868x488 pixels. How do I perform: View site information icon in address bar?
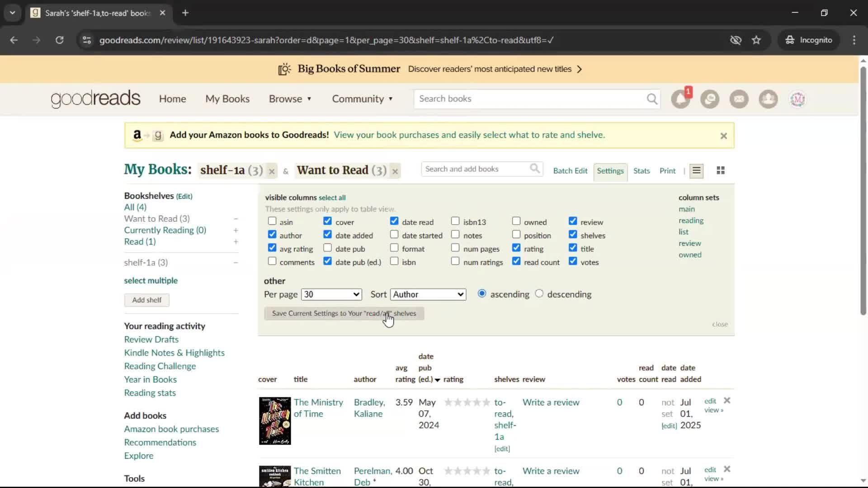[87, 40]
